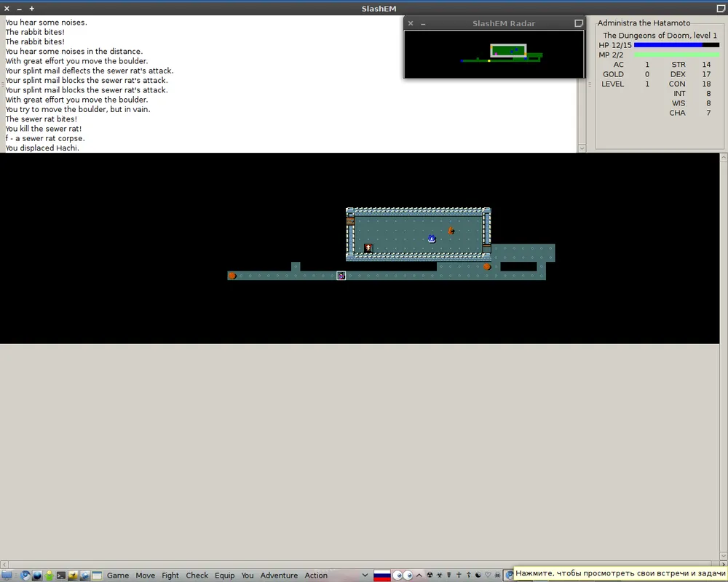
Task: Launch the terminal from the taskbar
Action: click(61, 575)
